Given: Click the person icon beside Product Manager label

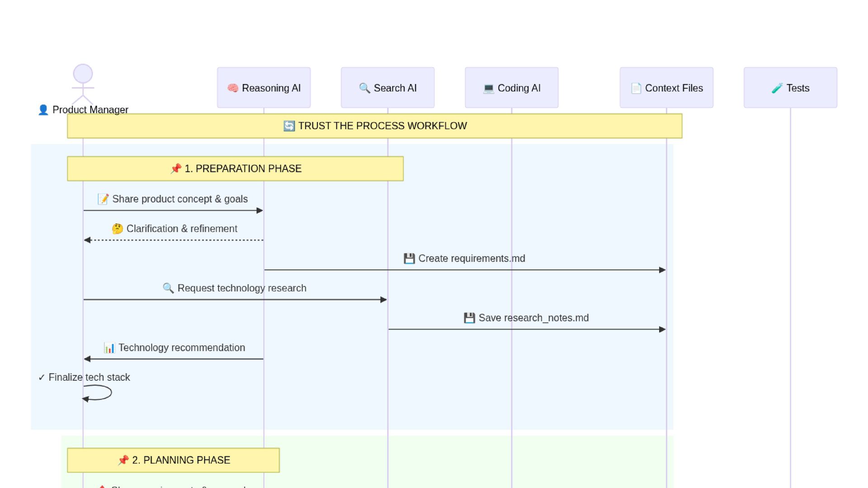Looking at the screenshot, I should coord(43,110).
